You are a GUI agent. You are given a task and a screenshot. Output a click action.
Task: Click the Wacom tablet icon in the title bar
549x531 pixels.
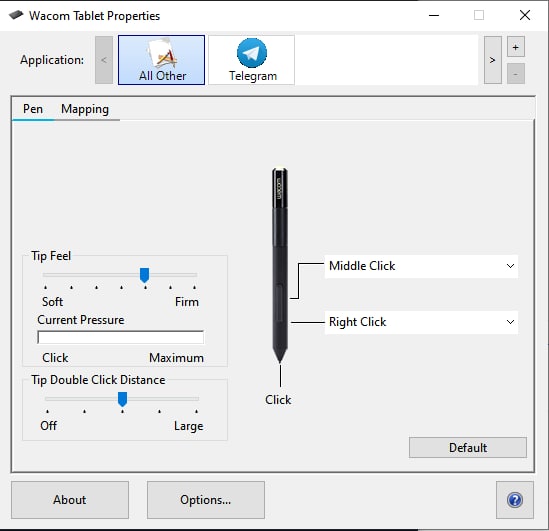click(16, 15)
